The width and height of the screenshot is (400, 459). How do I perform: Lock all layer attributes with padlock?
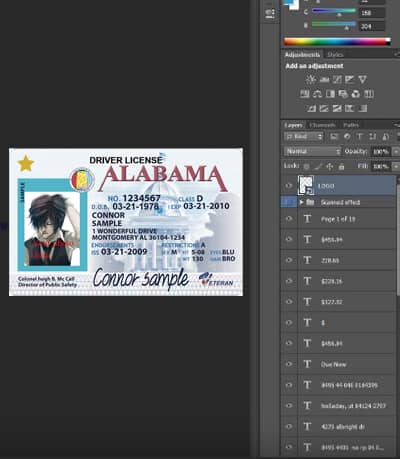(341, 166)
